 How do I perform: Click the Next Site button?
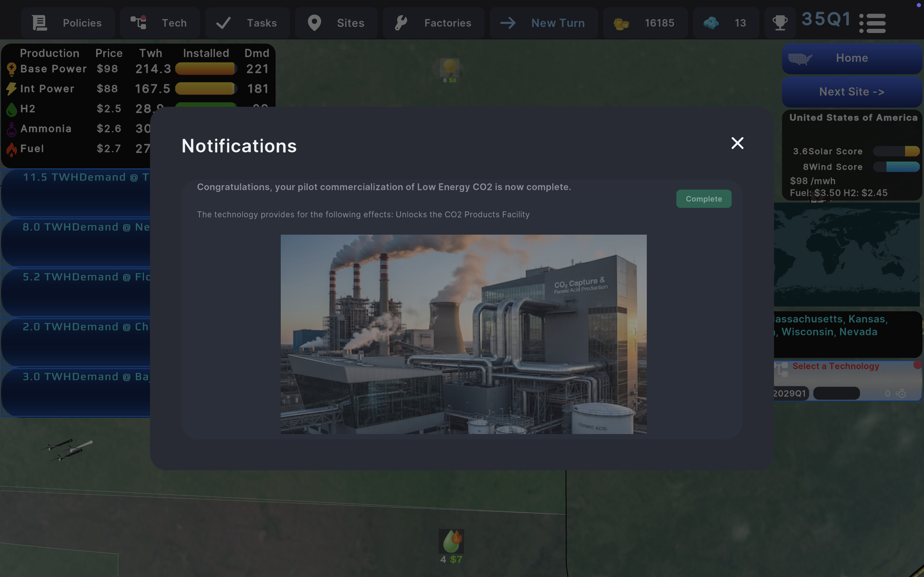(852, 92)
